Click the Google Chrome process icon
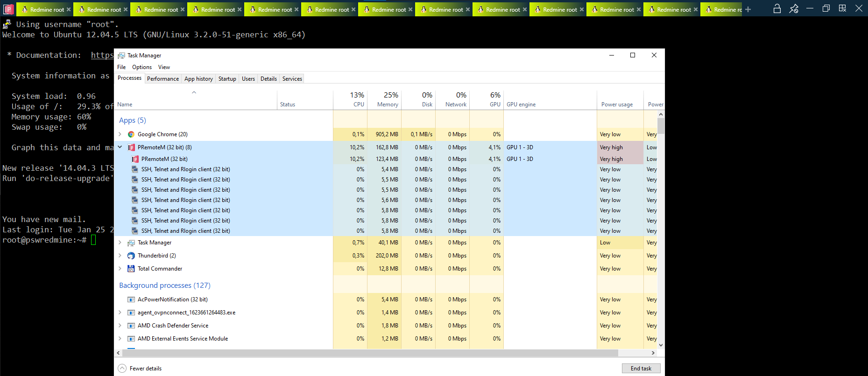The width and height of the screenshot is (868, 376). pyautogui.click(x=131, y=134)
